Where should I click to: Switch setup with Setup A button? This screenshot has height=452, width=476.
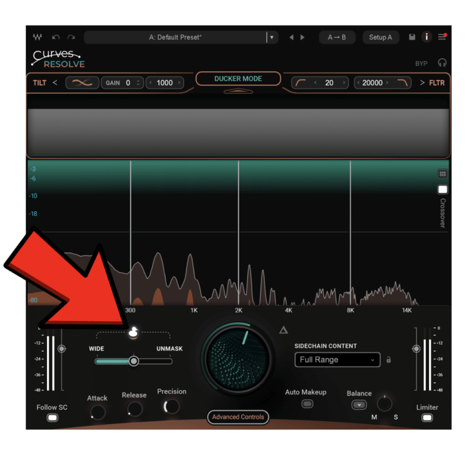381,37
